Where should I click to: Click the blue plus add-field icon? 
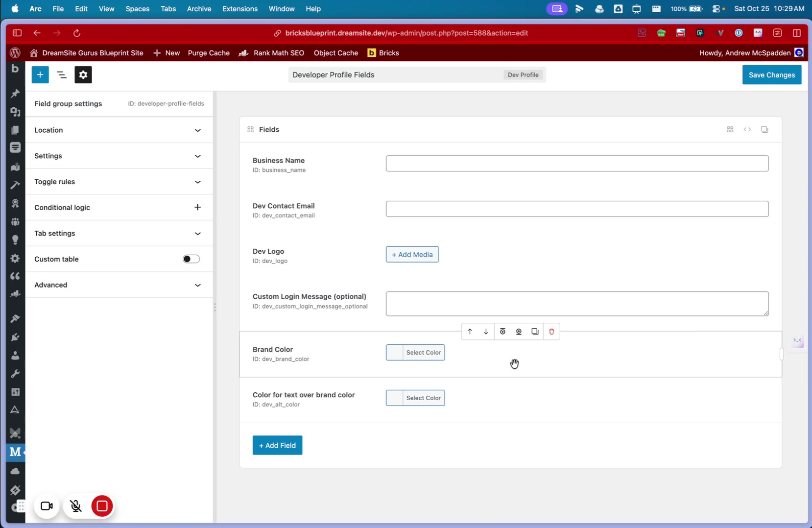[x=40, y=75]
